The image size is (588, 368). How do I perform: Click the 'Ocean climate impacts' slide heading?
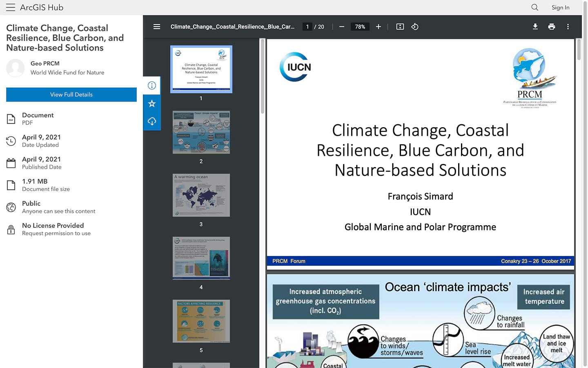(x=448, y=287)
